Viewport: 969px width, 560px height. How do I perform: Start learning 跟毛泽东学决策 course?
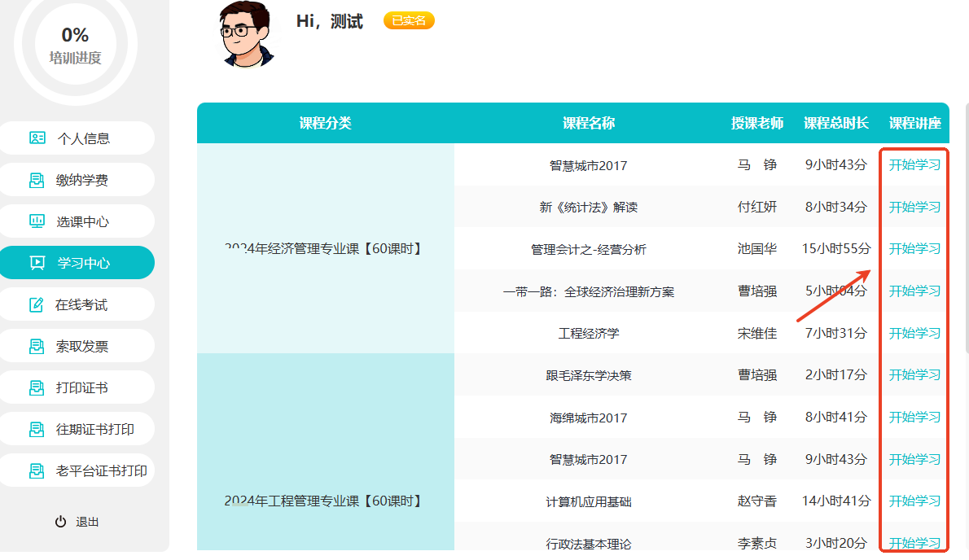(x=914, y=375)
